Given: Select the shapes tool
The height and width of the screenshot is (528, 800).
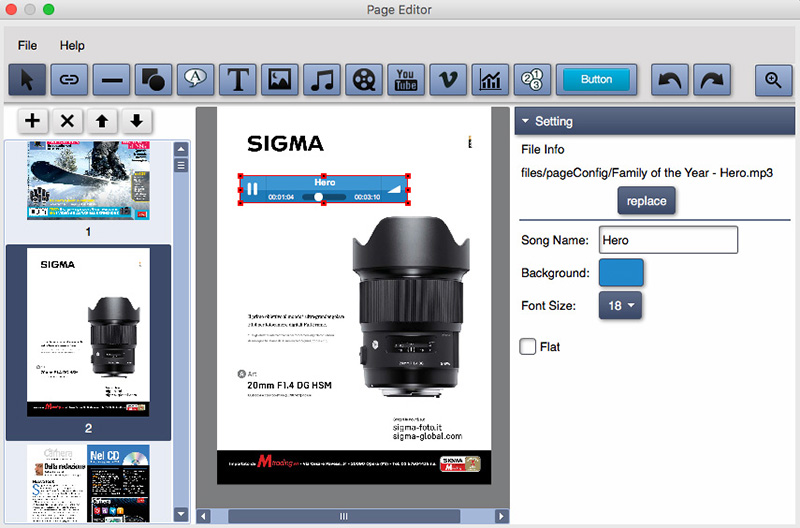Looking at the screenshot, I should coord(153,80).
